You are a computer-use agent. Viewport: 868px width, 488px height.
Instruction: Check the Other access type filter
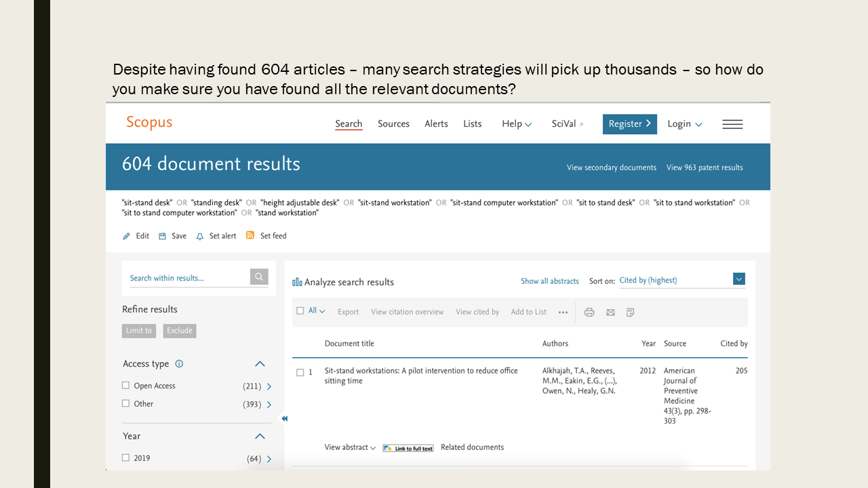tap(125, 403)
